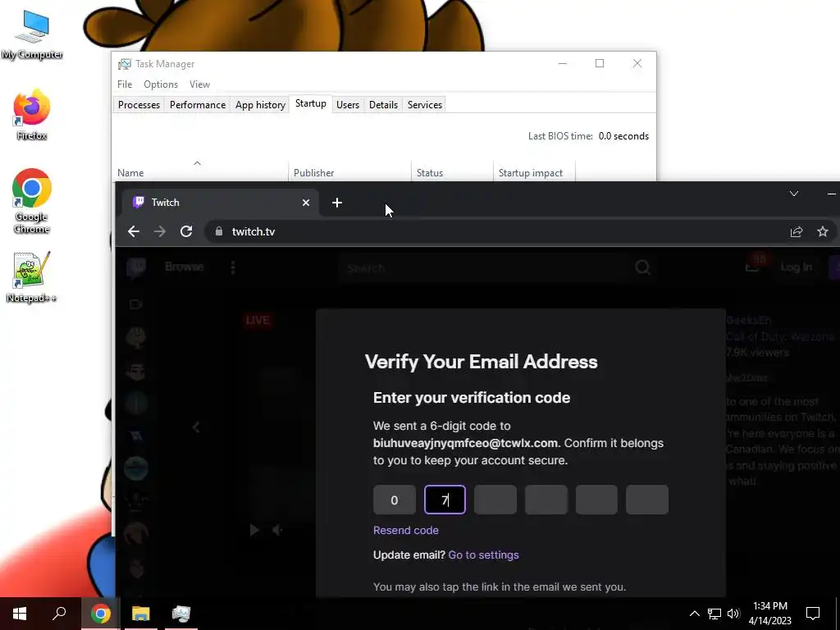Viewport: 840px width, 630px height.
Task: Open Notepad++ desktop shortcut
Action: coord(32,277)
